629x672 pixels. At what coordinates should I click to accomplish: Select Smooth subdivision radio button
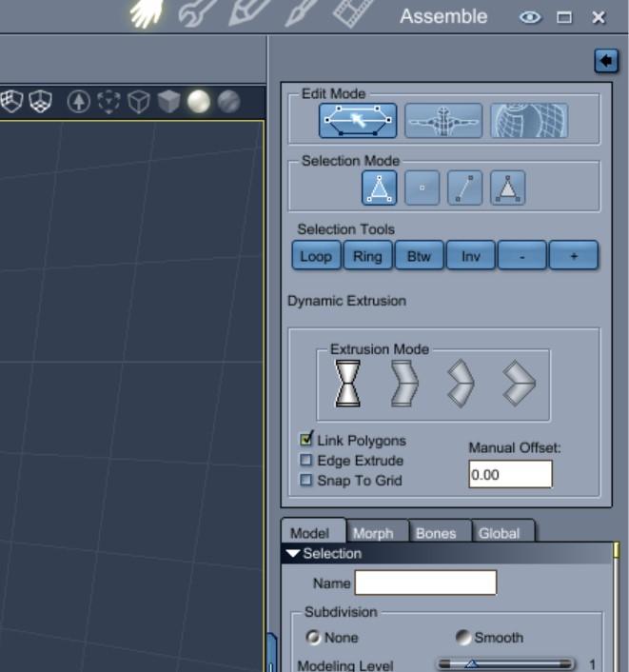coord(462,638)
